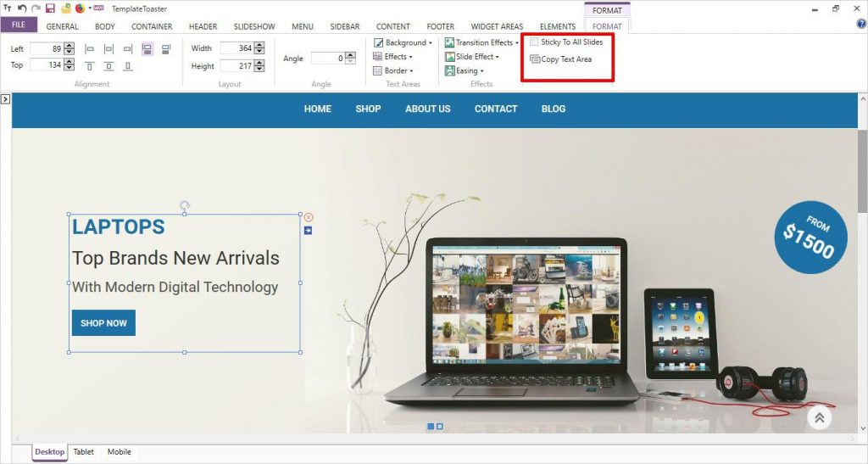Click the SHOP NOW button

(103, 323)
